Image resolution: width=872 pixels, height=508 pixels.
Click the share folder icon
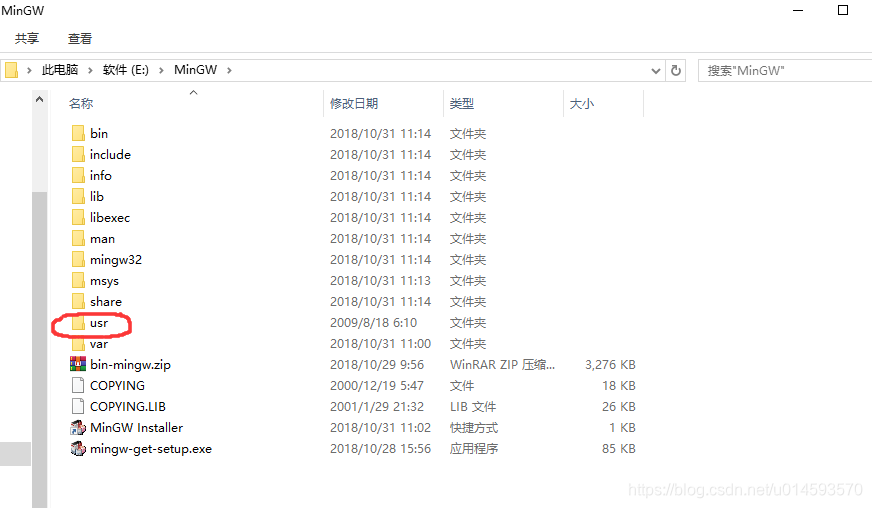point(78,302)
